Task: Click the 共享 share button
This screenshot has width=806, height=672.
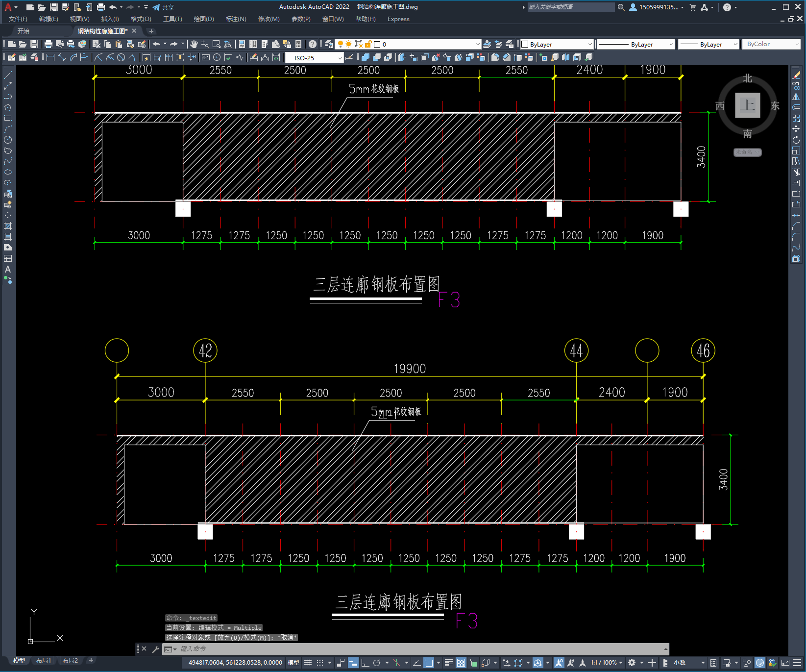Action: click(x=163, y=7)
